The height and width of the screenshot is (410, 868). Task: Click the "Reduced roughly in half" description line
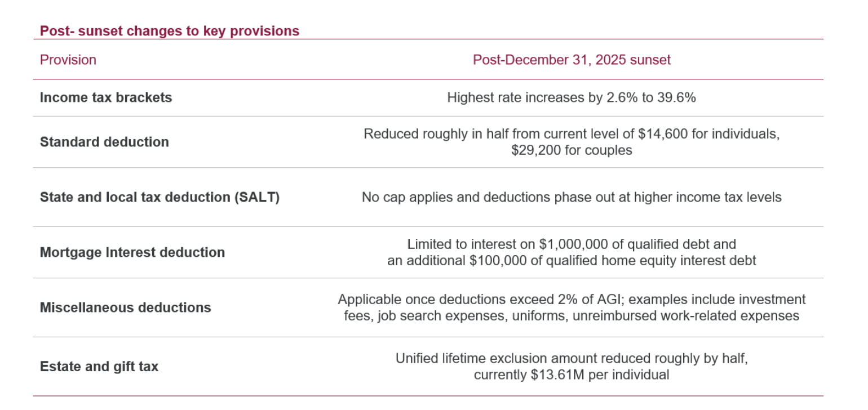tap(571, 134)
